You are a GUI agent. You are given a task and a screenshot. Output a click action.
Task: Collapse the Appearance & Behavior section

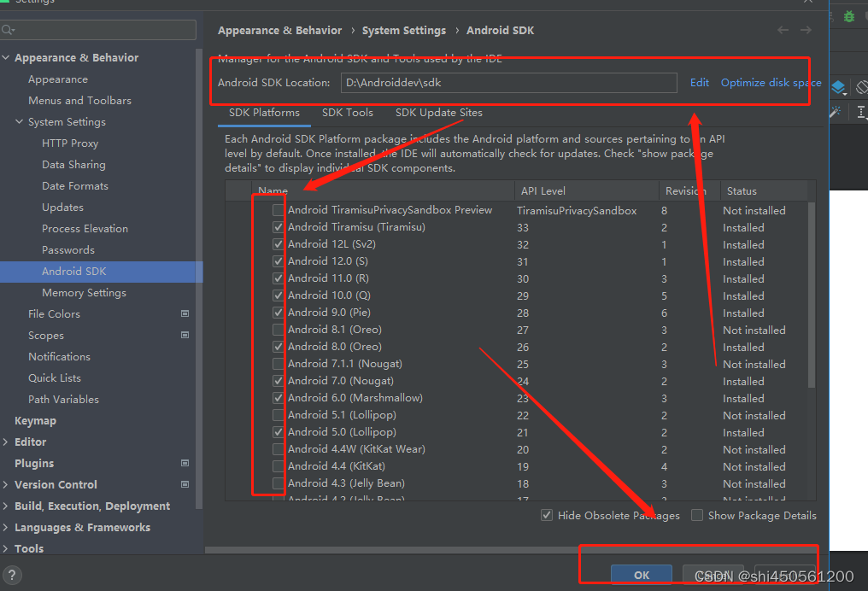7,57
